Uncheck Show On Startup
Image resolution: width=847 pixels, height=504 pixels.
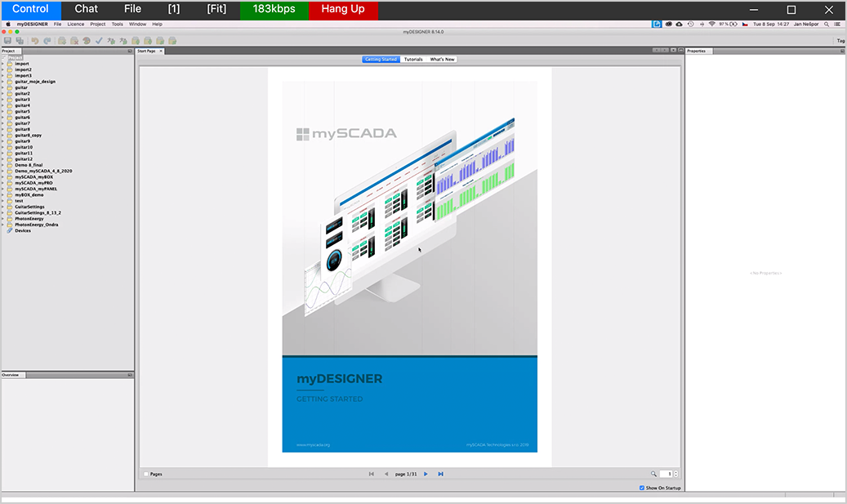[642, 488]
